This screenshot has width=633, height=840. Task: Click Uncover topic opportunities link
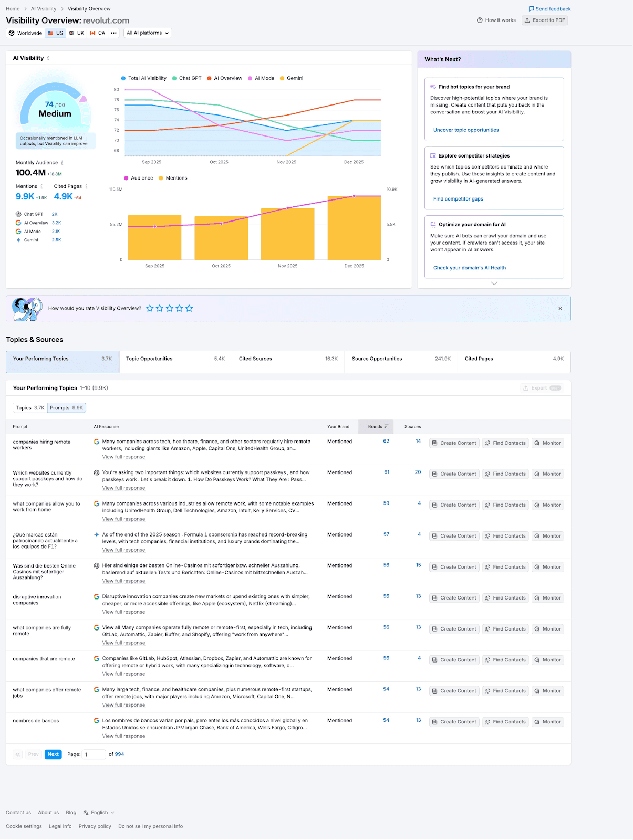pos(466,130)
